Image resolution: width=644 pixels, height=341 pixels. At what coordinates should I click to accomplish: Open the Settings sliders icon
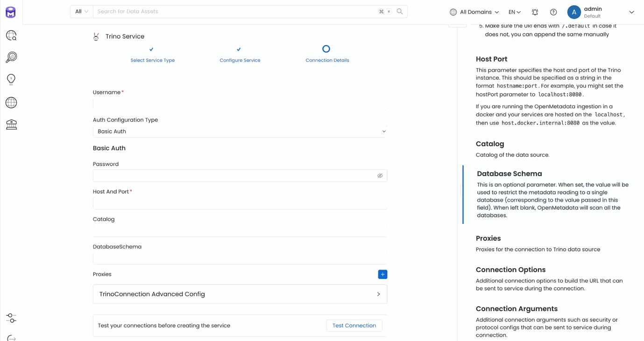tap(11, 318)
